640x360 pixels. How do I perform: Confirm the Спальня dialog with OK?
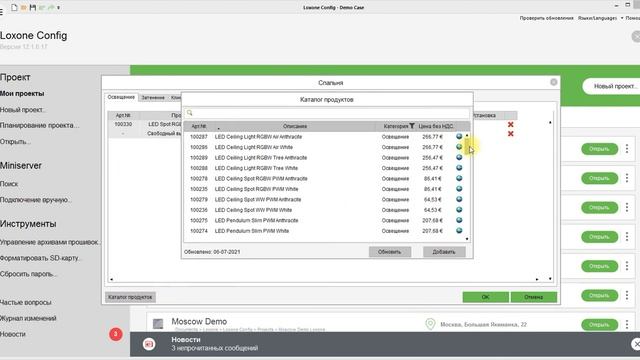485,297
